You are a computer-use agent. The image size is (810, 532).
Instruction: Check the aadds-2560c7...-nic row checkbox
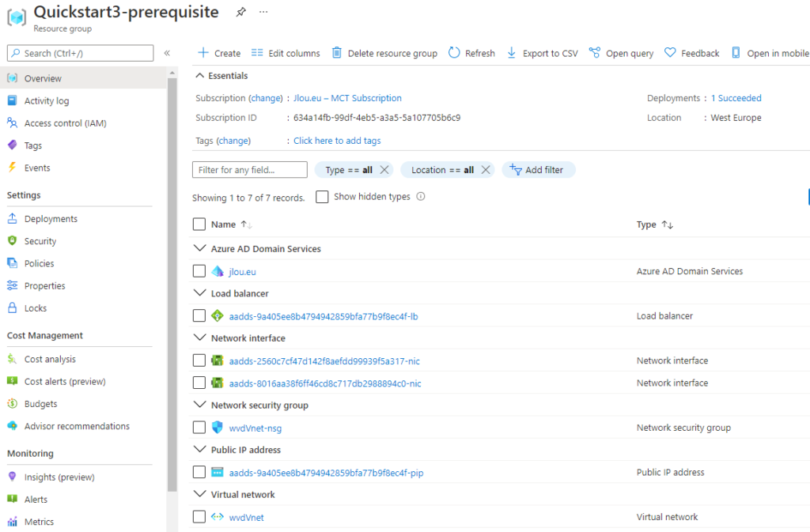(x=199, y=360)
